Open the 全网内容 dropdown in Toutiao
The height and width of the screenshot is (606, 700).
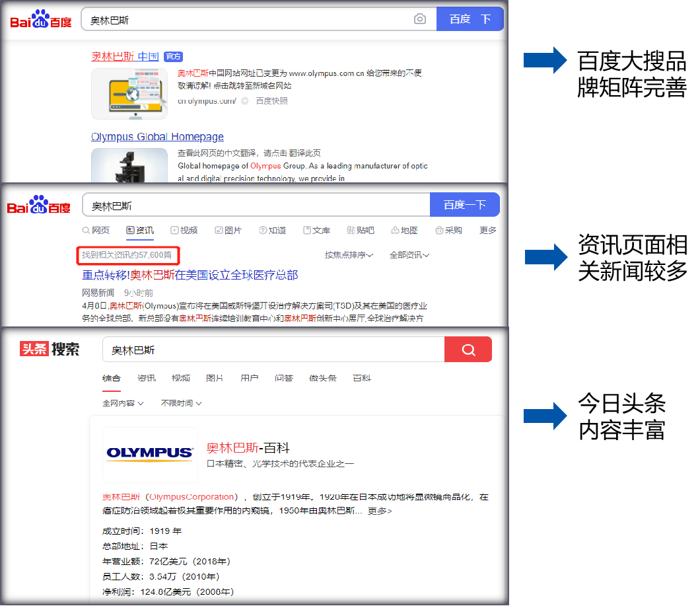click(x=122, y=403)
